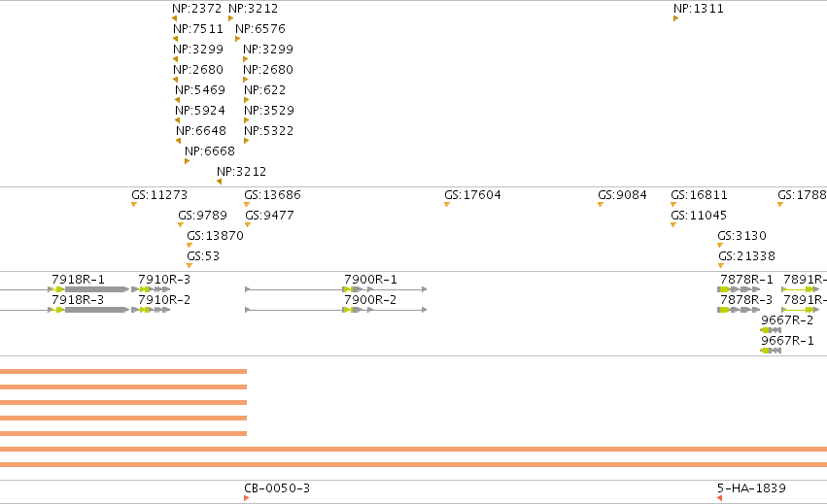Screen dimensions: 827x504
Task: Click the NP:5924 triangle marker
Action: click(177, 120)
